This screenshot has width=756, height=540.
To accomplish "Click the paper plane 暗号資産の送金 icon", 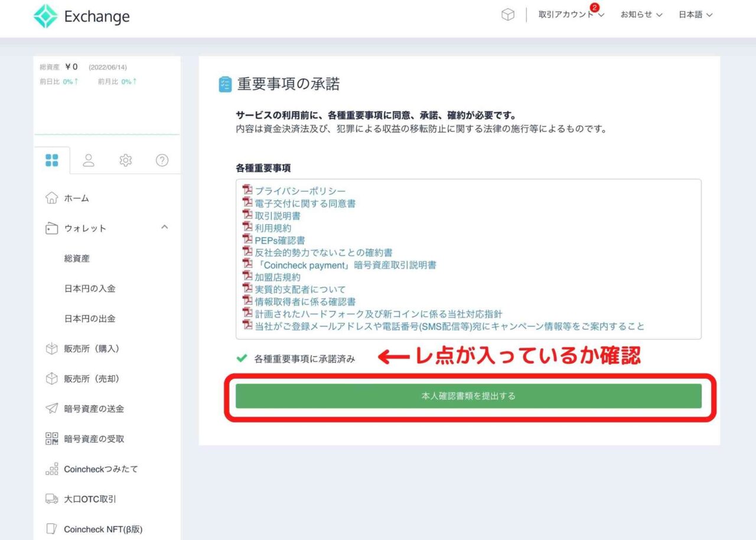I will click(x=52, y=409).
